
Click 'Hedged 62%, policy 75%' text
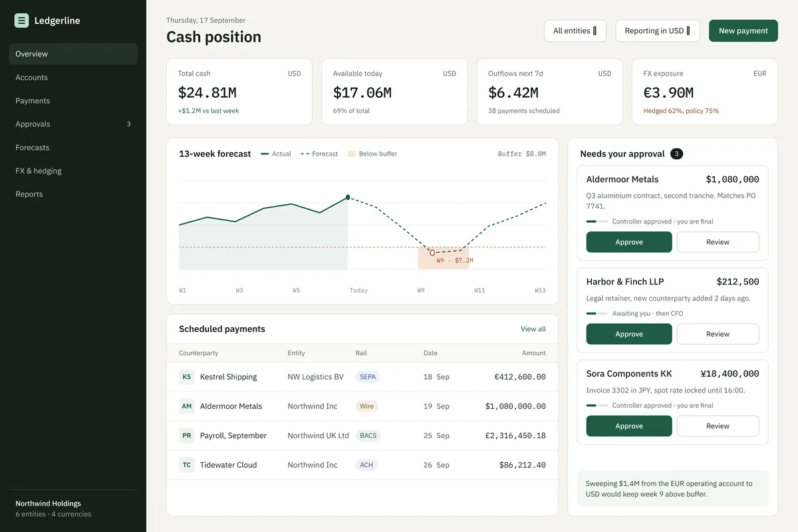(x=681, y=111)
